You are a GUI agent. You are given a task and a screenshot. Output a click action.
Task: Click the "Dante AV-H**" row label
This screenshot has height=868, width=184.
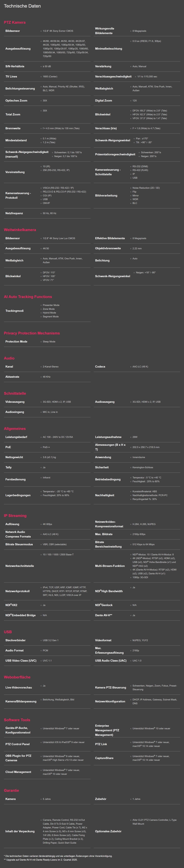coord(104,615)
